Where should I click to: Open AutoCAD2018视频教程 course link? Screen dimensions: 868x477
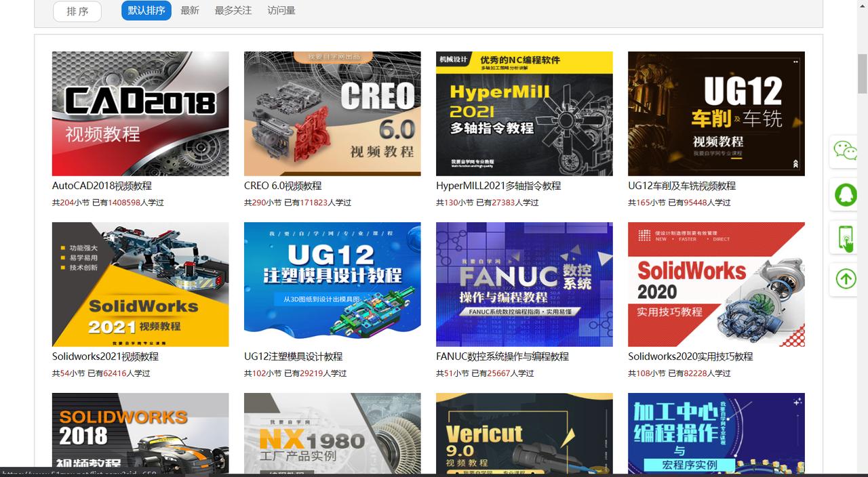click(x=102, y=185)
